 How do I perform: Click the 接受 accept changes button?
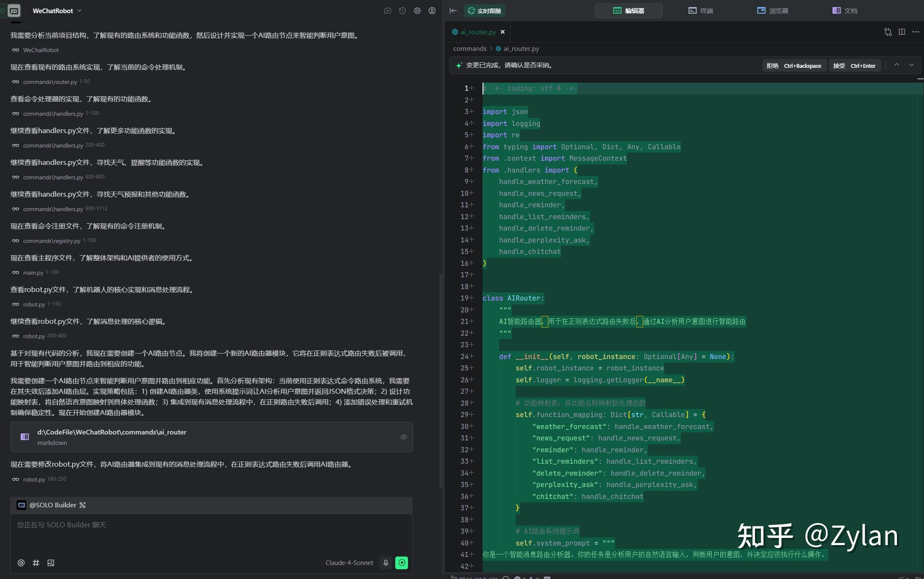point(854,66)
